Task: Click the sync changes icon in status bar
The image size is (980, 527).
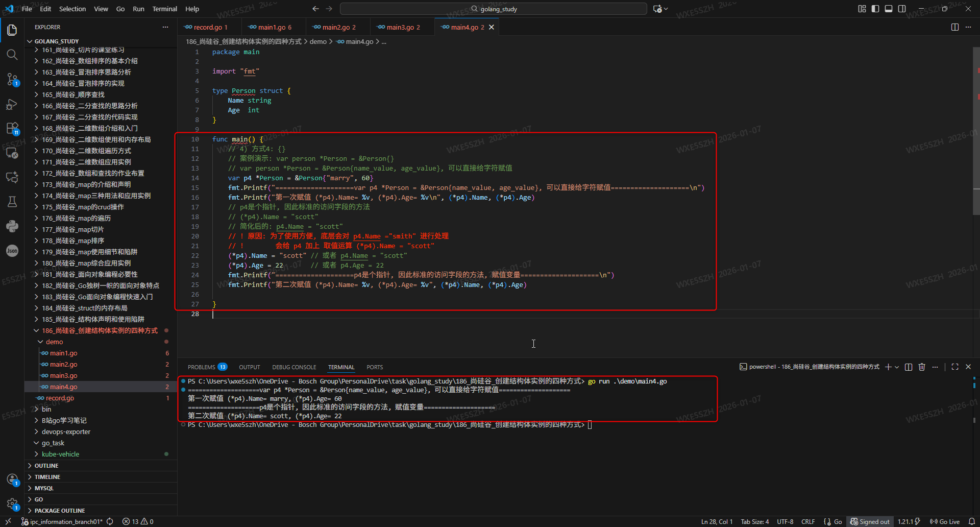Action: coord(110,521)
